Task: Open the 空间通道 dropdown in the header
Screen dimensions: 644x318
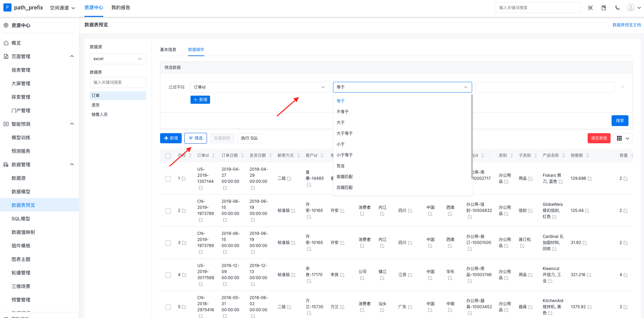Action: tap(62, 8)
